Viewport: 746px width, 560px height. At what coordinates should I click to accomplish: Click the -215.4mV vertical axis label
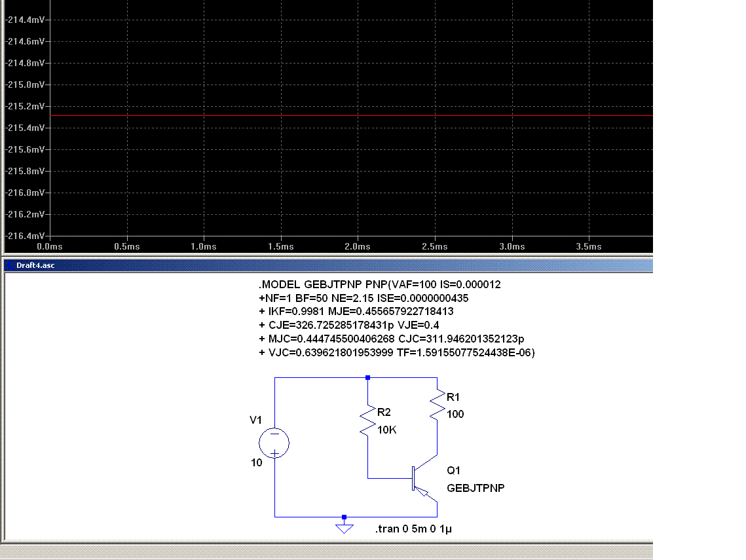pyautogui.click(x=25, y=128)
